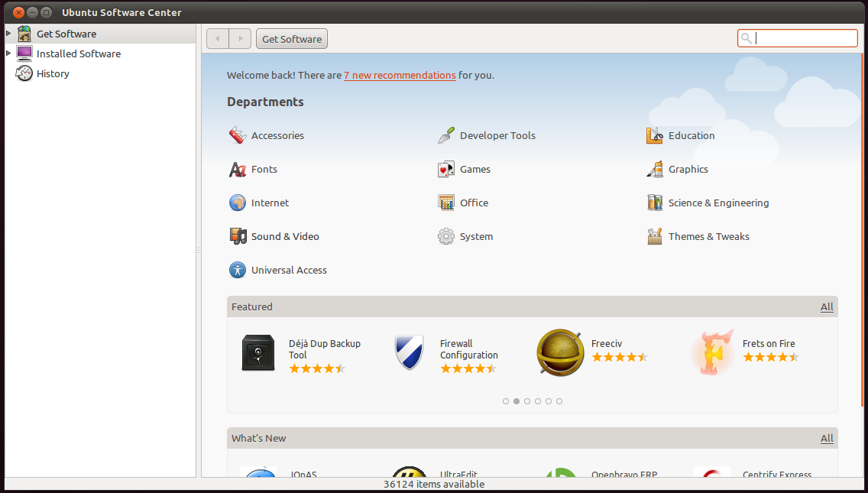Open the Office label
This screenshot has height=493, width=868.
coord(474,203)
